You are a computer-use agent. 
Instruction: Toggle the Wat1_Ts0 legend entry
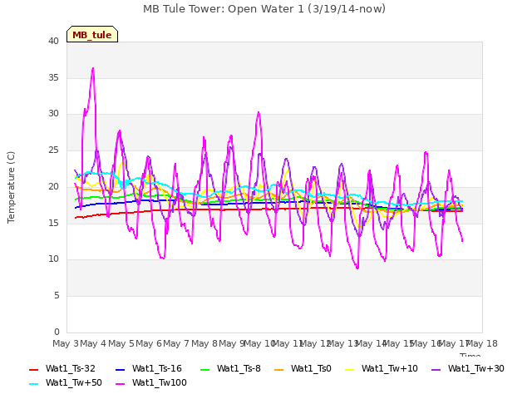[303, 368]
